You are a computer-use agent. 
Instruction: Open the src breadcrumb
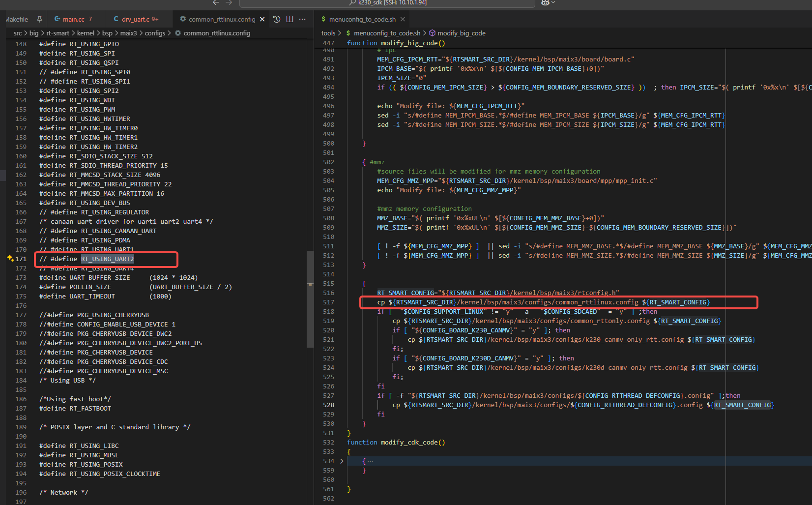point(18,33)
